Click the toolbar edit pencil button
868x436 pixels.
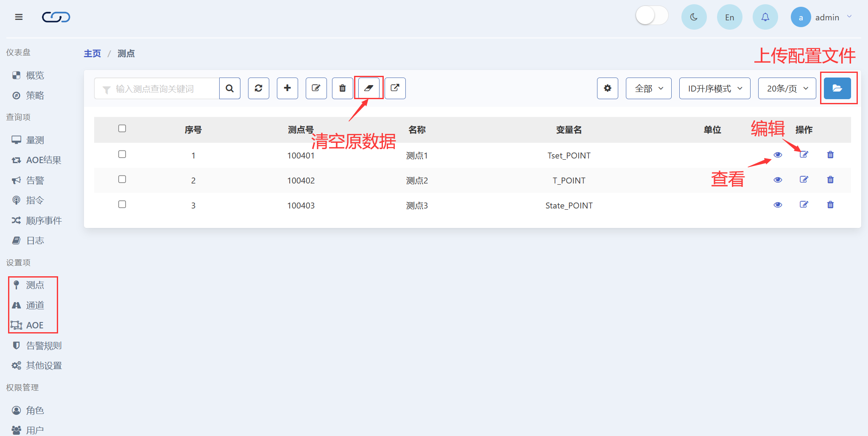(x=316, y=88)
